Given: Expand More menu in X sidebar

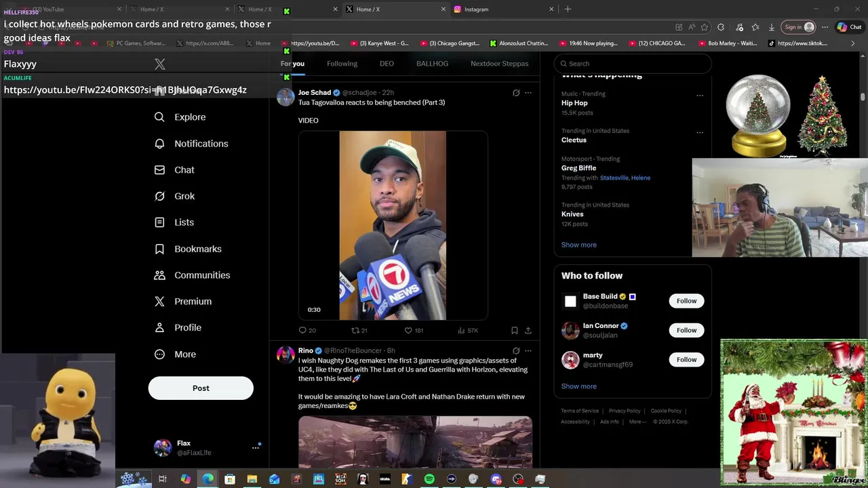Looking at the screenshot, I should click(175, 354).
